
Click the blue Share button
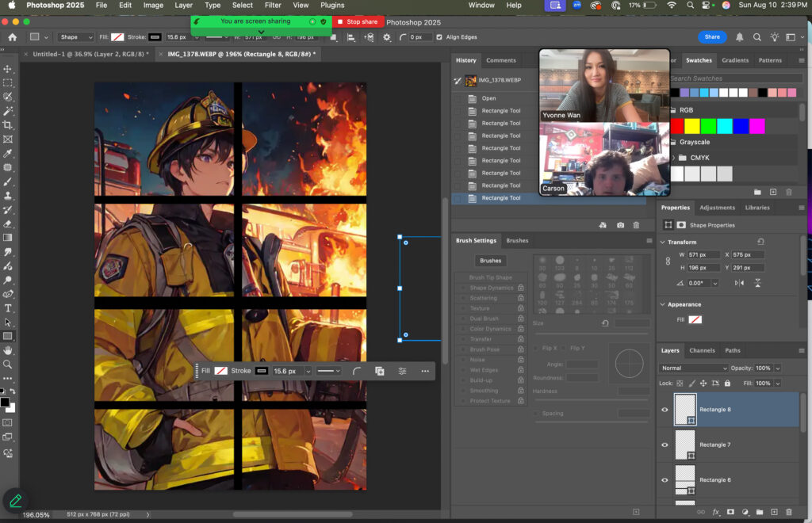(x=711, y=37)
